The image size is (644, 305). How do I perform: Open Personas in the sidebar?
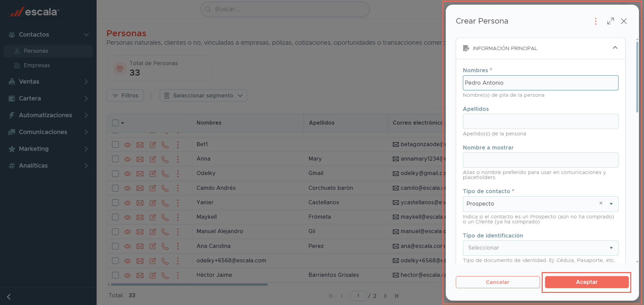click(48, 51)
